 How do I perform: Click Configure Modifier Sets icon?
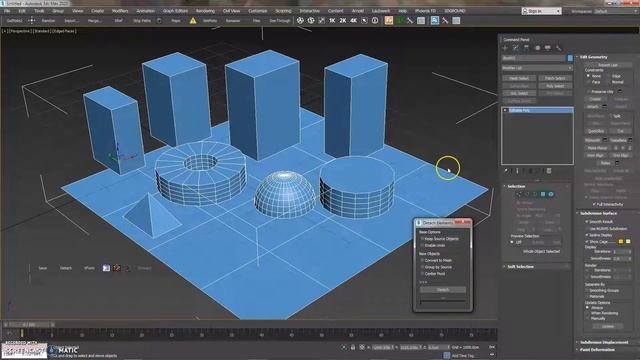(549, 171)
